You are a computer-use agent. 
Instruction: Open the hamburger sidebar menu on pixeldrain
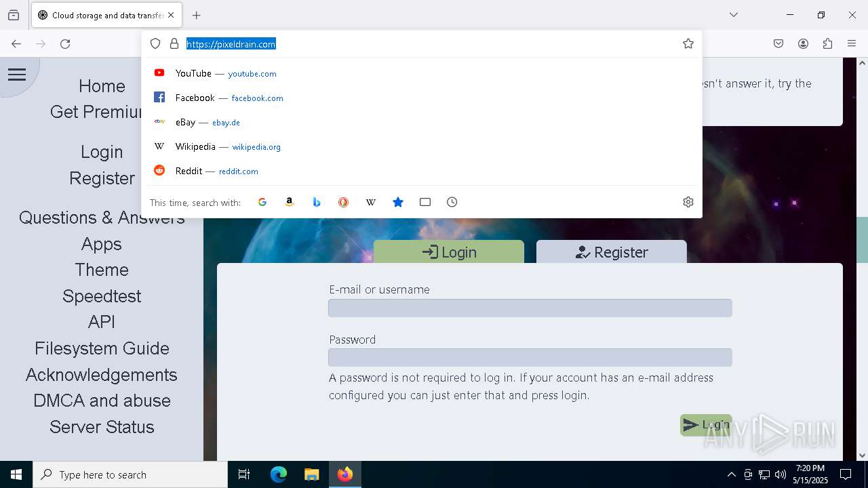click(x=17, y=75)
